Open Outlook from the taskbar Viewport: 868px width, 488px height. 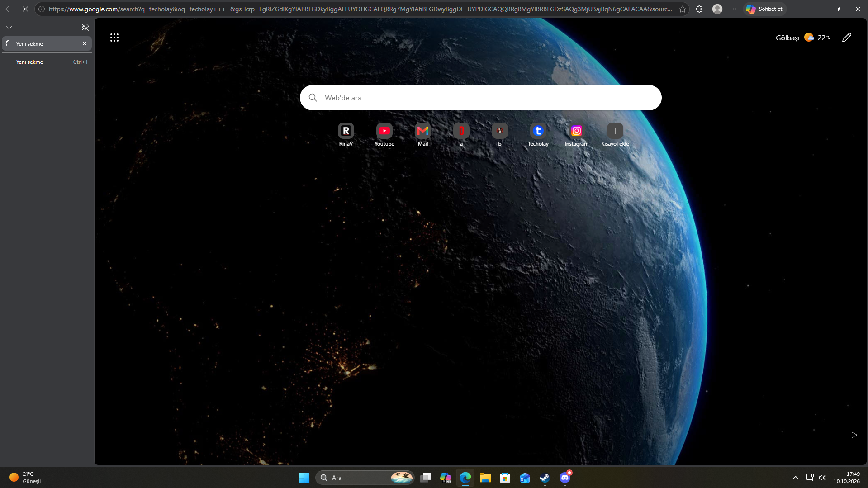(x=525, y=478)
